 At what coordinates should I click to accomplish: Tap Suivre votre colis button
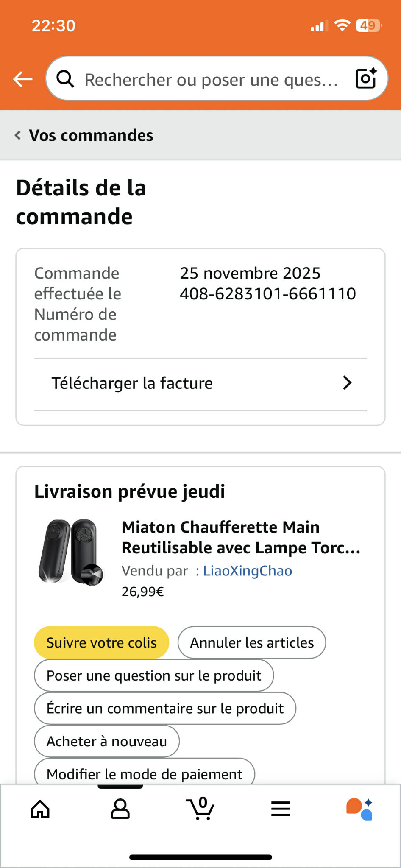click(x=101, y=642)
